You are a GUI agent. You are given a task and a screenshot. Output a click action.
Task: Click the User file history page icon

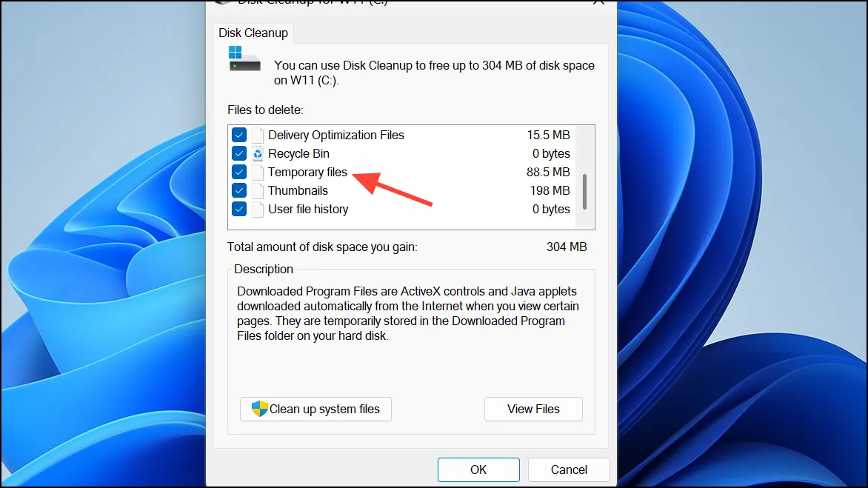click(x=258, y=209)
